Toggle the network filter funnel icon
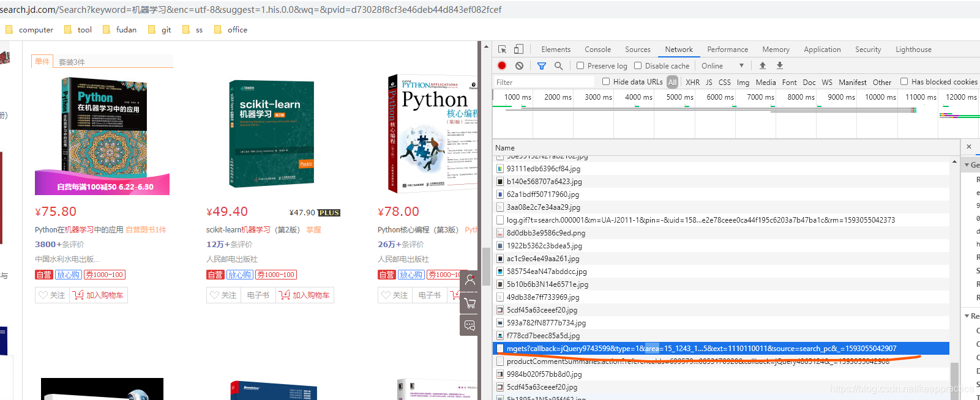Viewport: 980px width, 400px height. [x=542, y=65]
